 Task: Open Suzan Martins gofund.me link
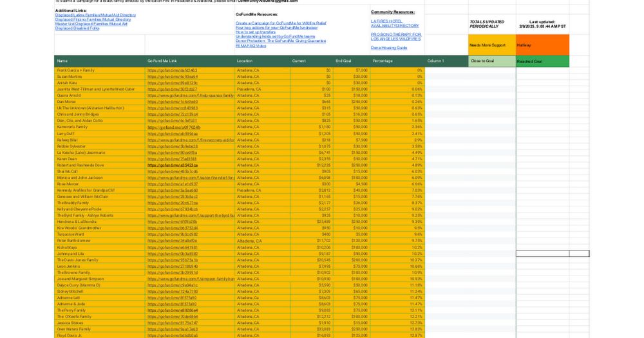(173, 77)
